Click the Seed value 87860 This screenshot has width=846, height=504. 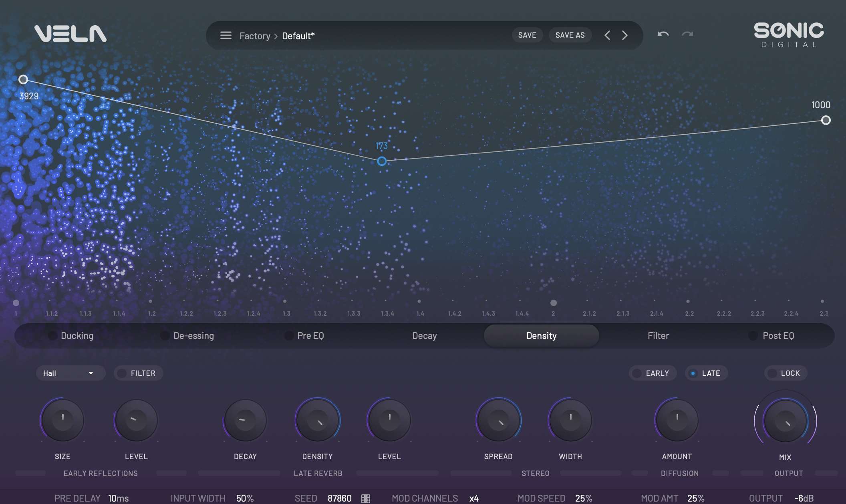[340, 498]
